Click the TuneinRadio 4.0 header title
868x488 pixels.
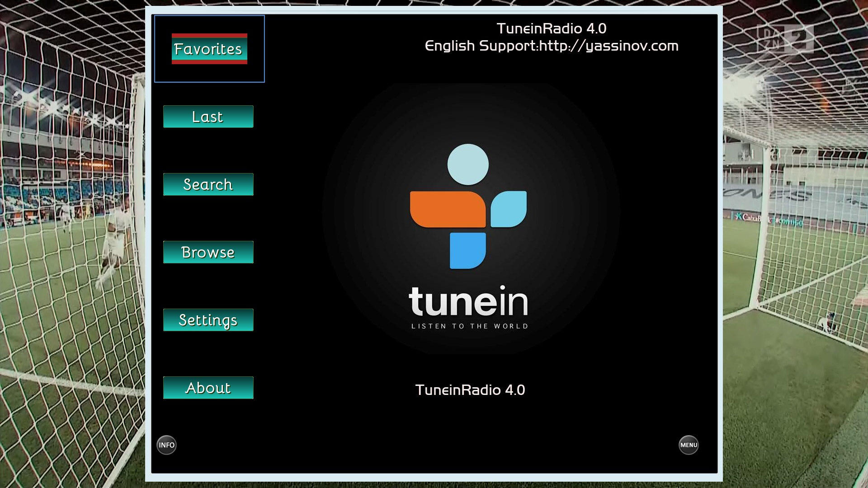(552, 28)
